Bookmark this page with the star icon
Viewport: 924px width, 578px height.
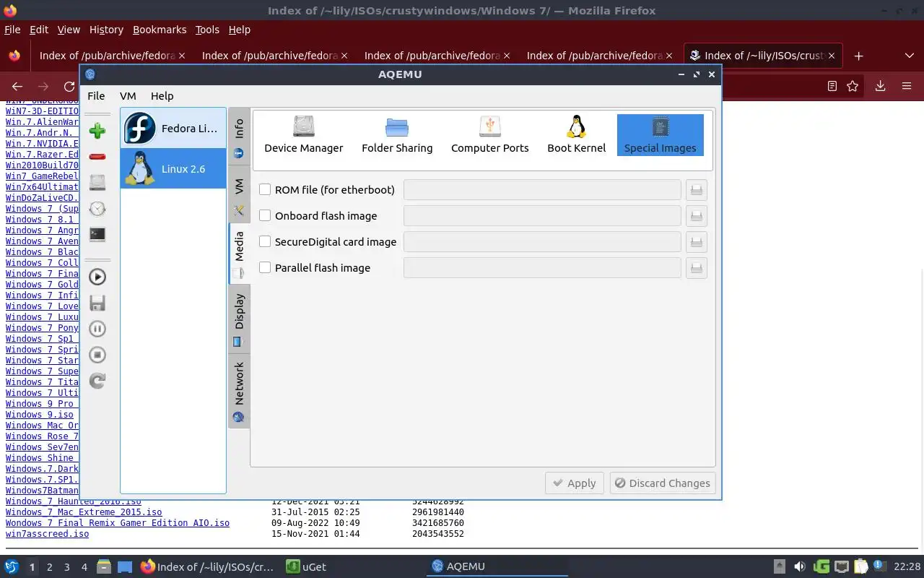click(853, 86)
